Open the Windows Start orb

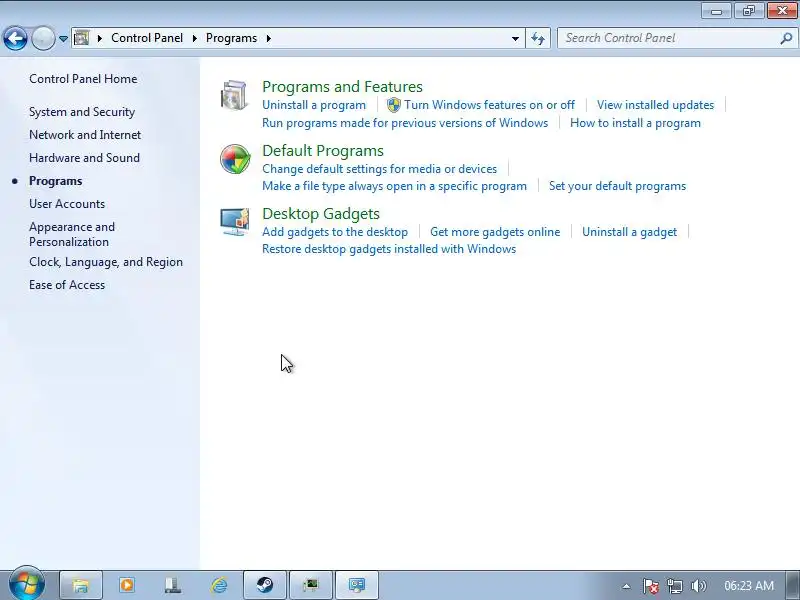[27, 584]
